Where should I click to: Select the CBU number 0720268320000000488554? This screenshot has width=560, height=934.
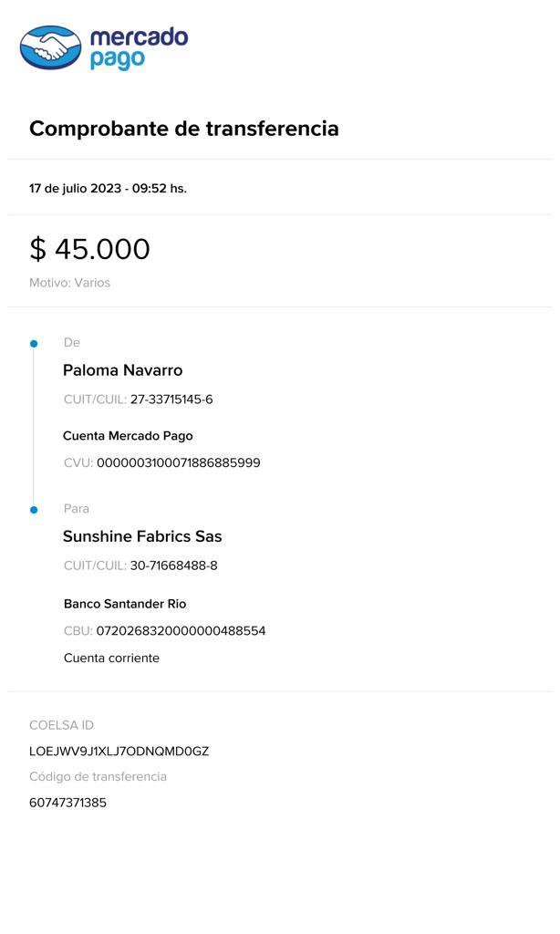coord(181,631)
